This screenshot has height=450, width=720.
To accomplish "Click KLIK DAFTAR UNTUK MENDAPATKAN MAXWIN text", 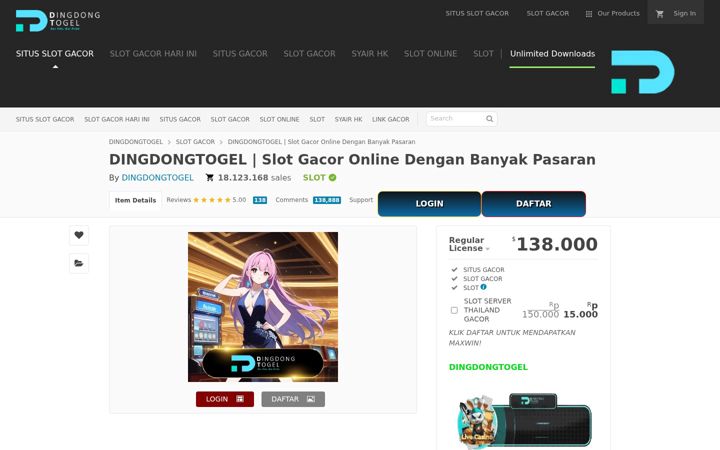I will pyautogui.click(x=512, y=338).
